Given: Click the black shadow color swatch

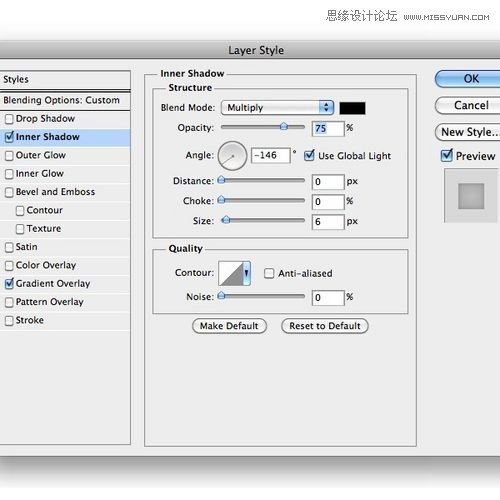Looking at the screenshot, I should point(352,108).
